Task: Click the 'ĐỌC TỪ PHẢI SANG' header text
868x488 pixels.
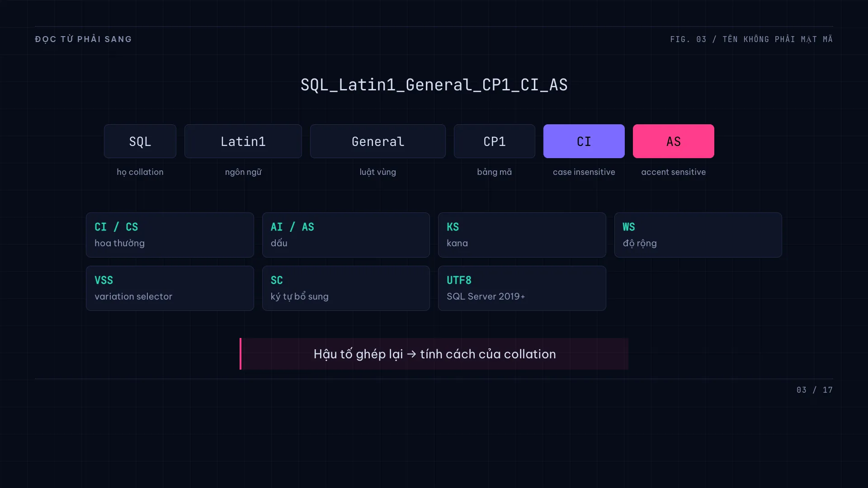Action: coord(84,39)
